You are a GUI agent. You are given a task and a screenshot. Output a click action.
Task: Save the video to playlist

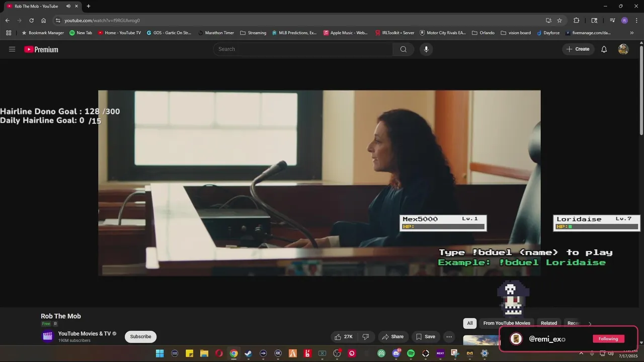(x=425, y=337)
